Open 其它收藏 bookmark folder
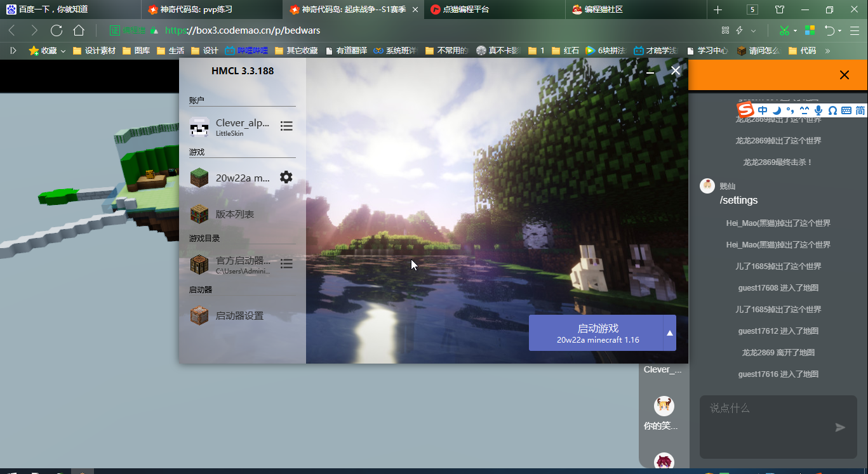 pyautogui.click(x=296, y=51)
